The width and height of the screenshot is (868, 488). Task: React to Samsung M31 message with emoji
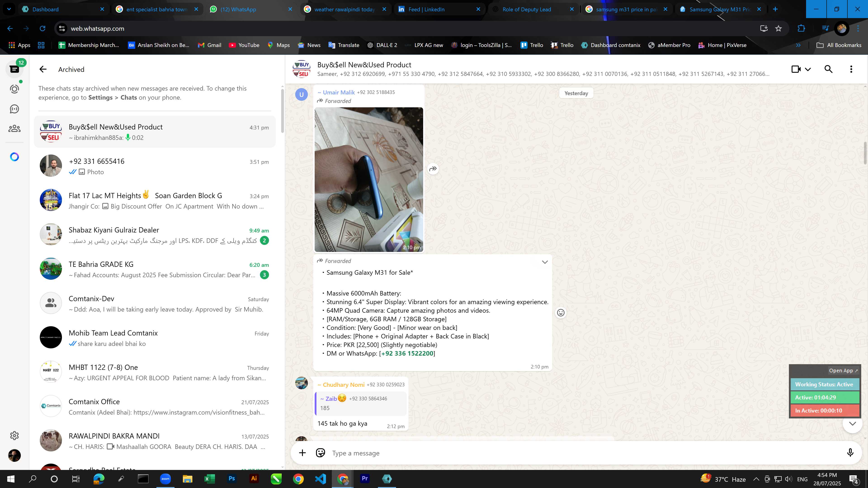pyautogui.click(x=561, y=313)
